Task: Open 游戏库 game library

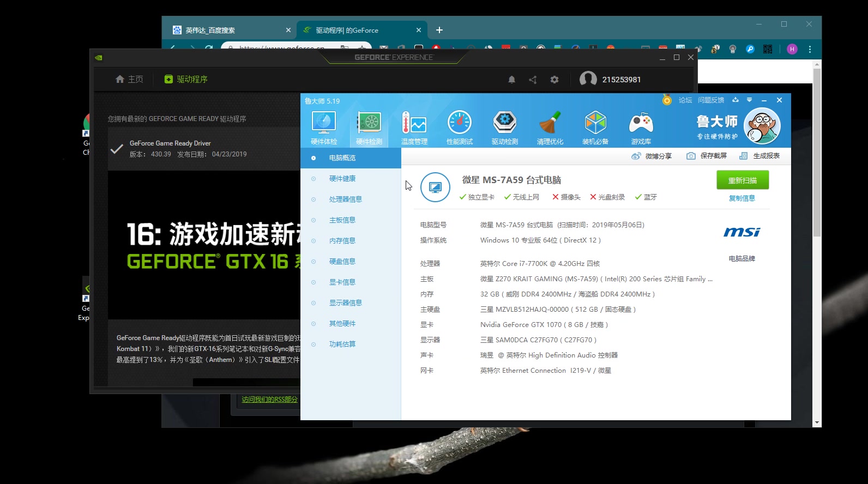Action: point(641,128)
